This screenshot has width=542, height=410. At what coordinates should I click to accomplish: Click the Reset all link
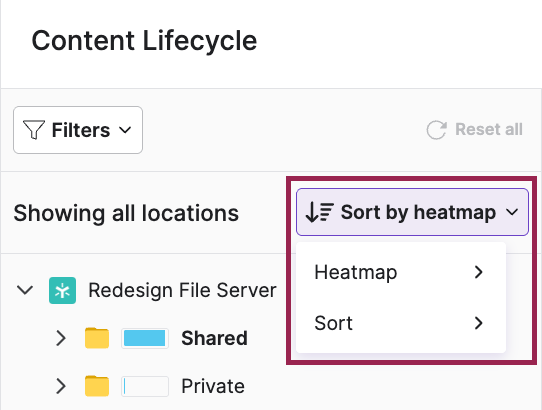pos(474,130)
